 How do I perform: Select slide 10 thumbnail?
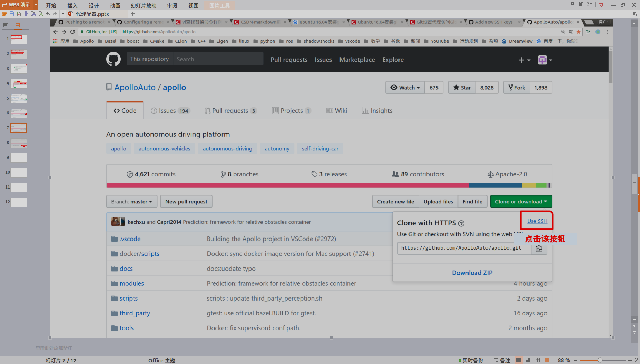click(19, 172)
